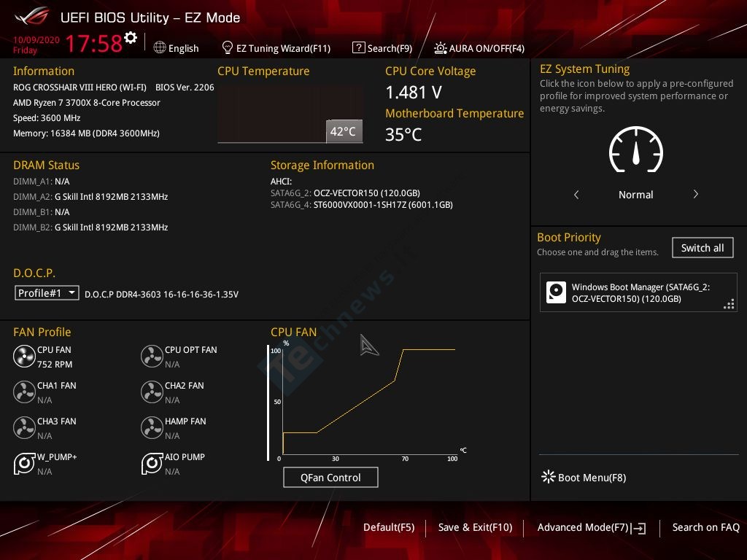This screenshot has width=747, height=560.
Task: Click the EZ Tuning Wizard lightbulb icon
Action: pos(228,47)
